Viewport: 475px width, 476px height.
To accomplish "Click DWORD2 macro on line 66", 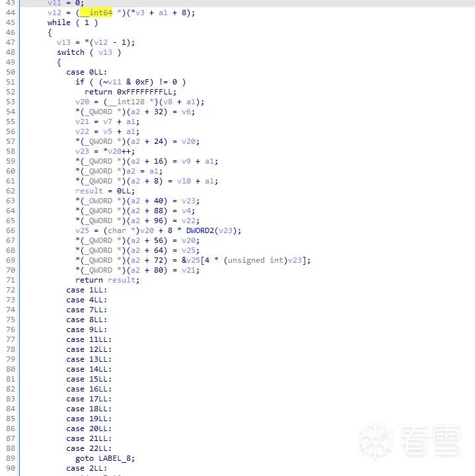I will (x=200, y=230).
